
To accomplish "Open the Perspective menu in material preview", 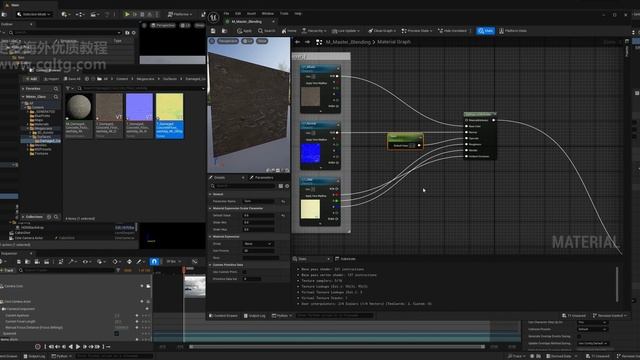I will 227,41.
